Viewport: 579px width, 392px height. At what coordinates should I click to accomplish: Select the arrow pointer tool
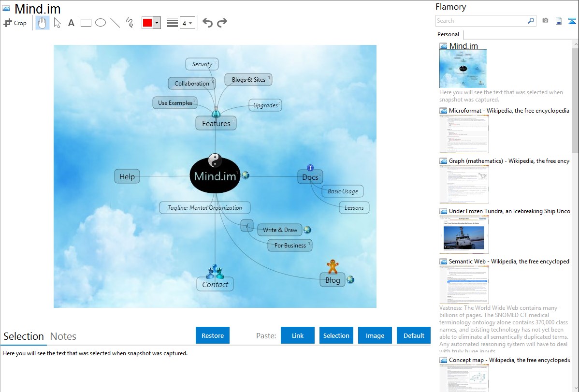(57, 23)
